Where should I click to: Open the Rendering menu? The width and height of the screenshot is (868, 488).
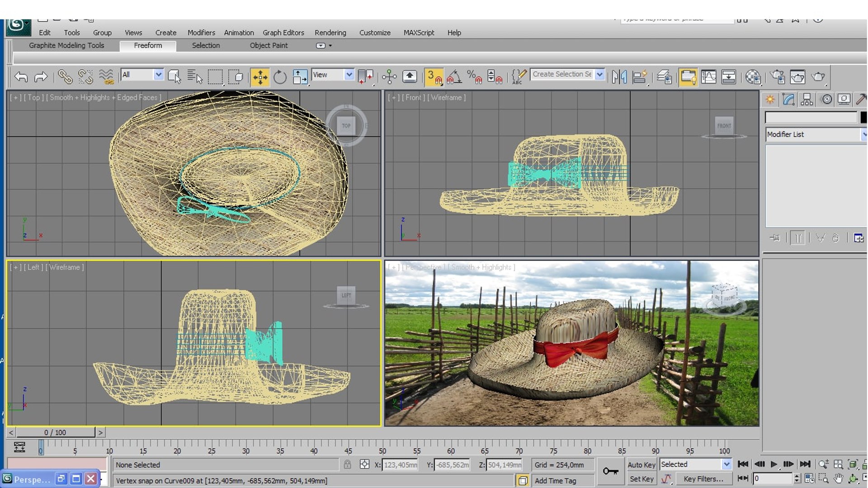pos(330,33)
